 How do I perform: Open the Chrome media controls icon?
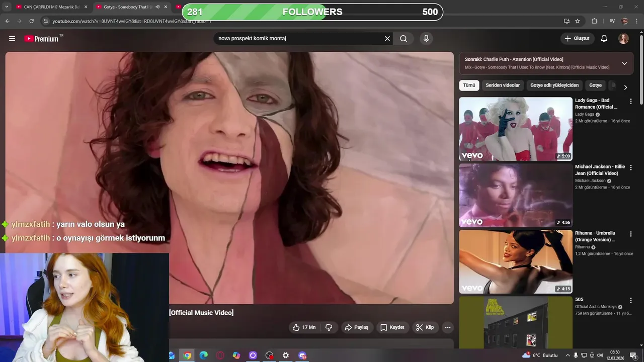coord(612,21)
